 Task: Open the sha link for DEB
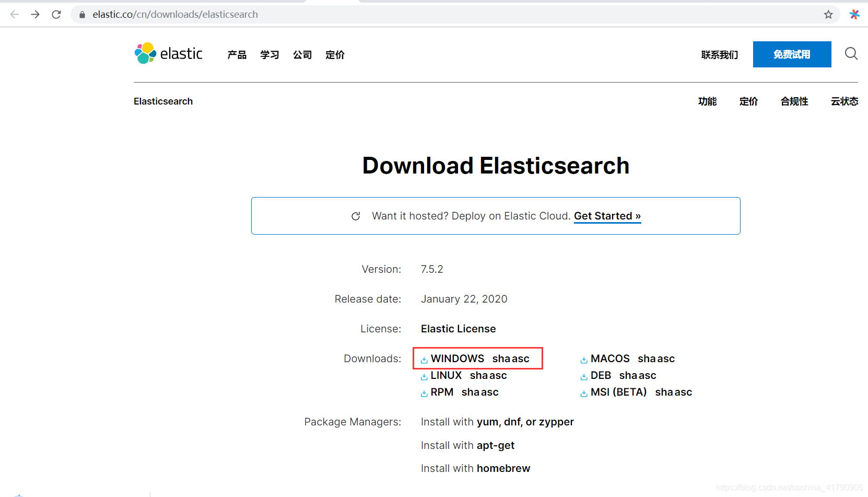[628, 375]
